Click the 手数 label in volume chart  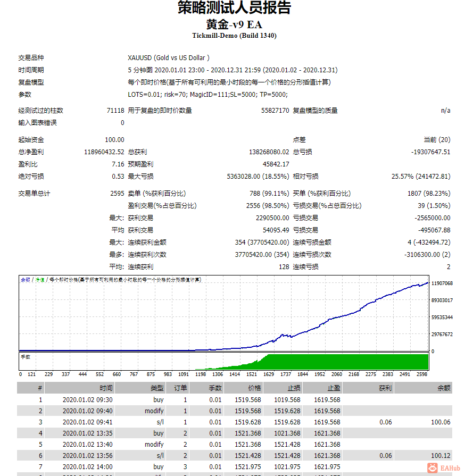tap(26, 357)
